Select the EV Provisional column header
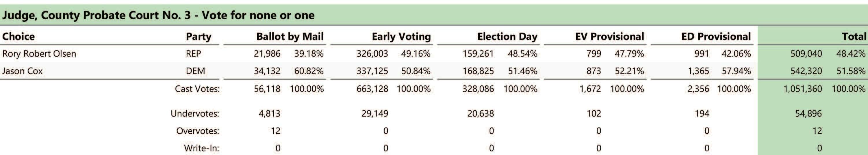Viewport: 868px width, 155px height. (x=610, y=36)
